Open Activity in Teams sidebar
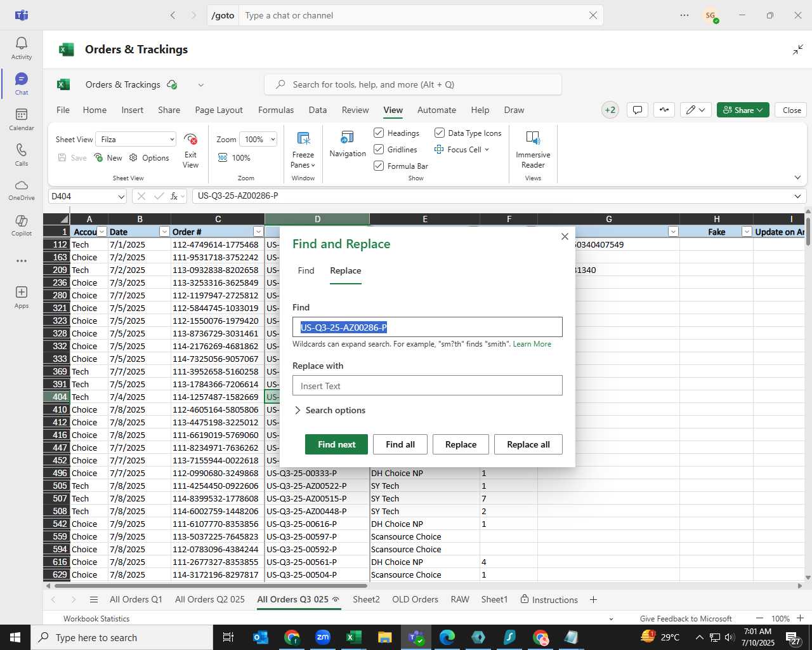 [x=22, y=48]
